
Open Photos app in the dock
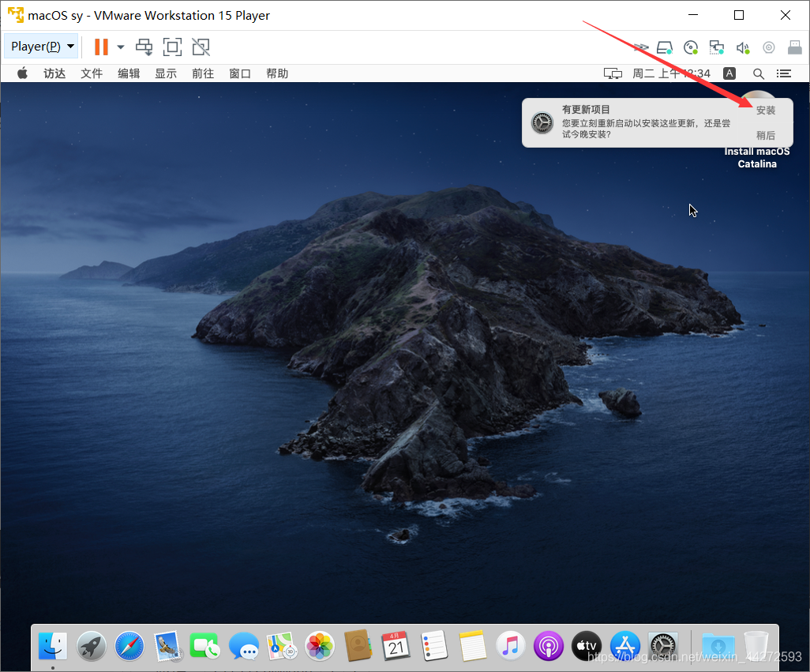pos(320,646)
